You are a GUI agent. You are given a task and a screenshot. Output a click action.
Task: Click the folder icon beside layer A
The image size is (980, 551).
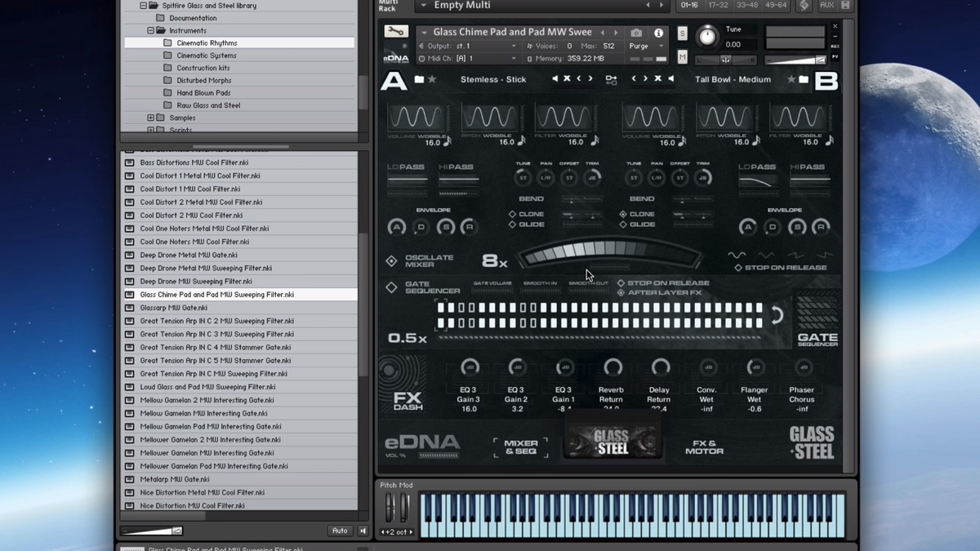[419, 79]
